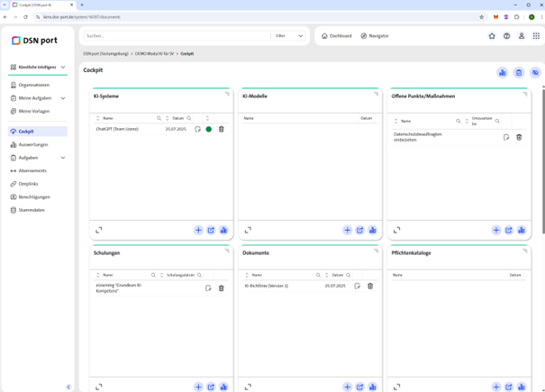The width and height of the screenshot is (545, 392).
Task: Click green status dot of ChatGPT entry
Action: 209,129
